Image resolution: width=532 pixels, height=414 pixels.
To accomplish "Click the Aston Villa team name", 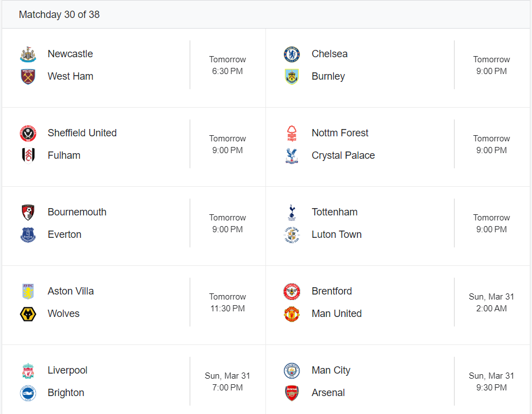I will click(x=71, y=291).
